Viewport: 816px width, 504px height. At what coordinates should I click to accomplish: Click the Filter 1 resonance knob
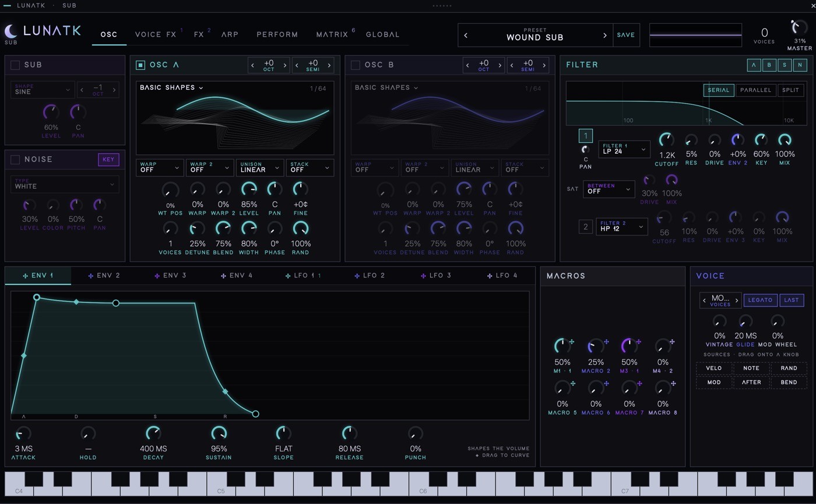(x=691, y=140)
